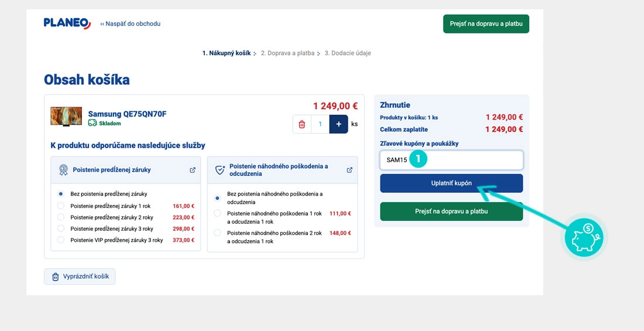Click the delivery truck Skladom icon
This screenshot has width=644, height=331.
[x=93, y=123]
